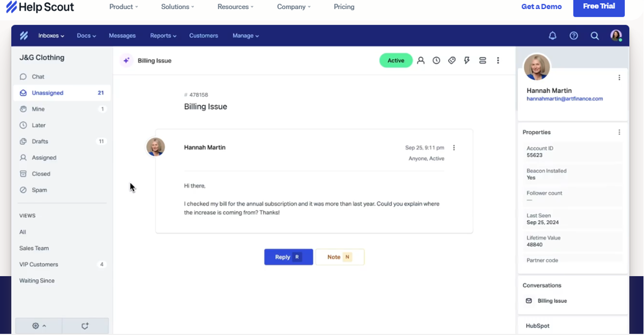
Task: Click the AI sparkle icon beside Billing Issue
Action: [126, 60]
